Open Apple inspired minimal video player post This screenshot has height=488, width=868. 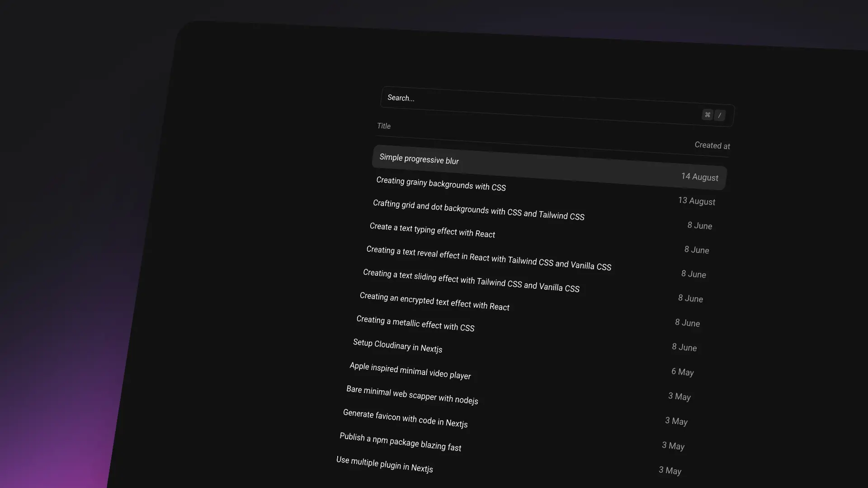[x=410, y=371]
